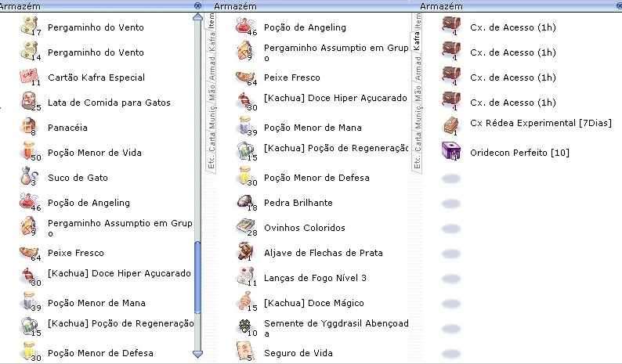Pick the Poção Menor de Mana icon in middle panel

(x=246, y=126)
